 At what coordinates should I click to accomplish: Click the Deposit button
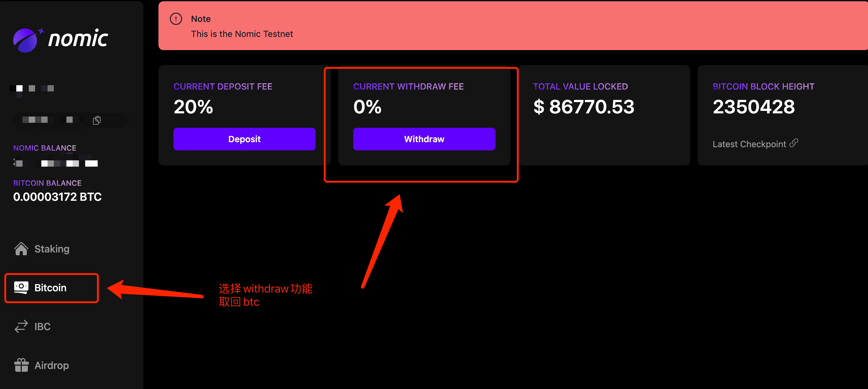244,139
